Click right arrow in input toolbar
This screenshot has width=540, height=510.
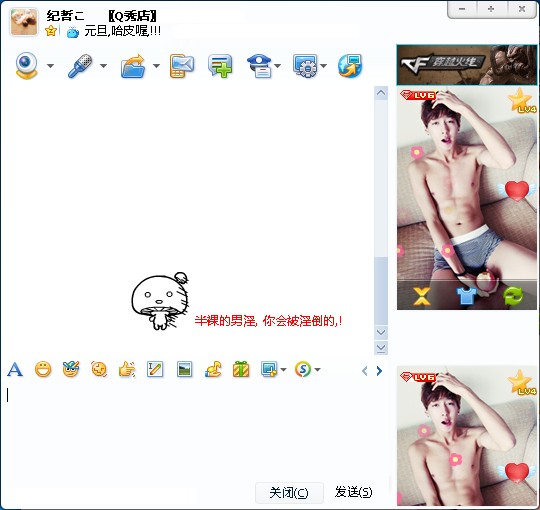(x=379, y=371)
